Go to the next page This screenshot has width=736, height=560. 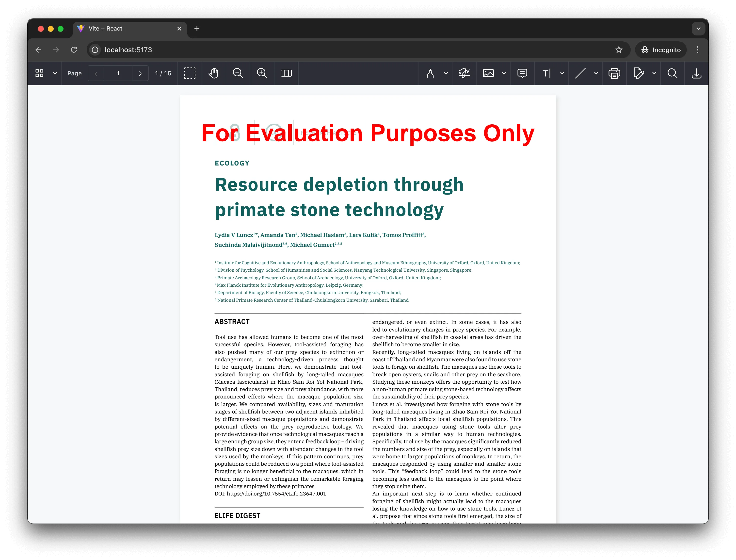[x=140, y=73]
